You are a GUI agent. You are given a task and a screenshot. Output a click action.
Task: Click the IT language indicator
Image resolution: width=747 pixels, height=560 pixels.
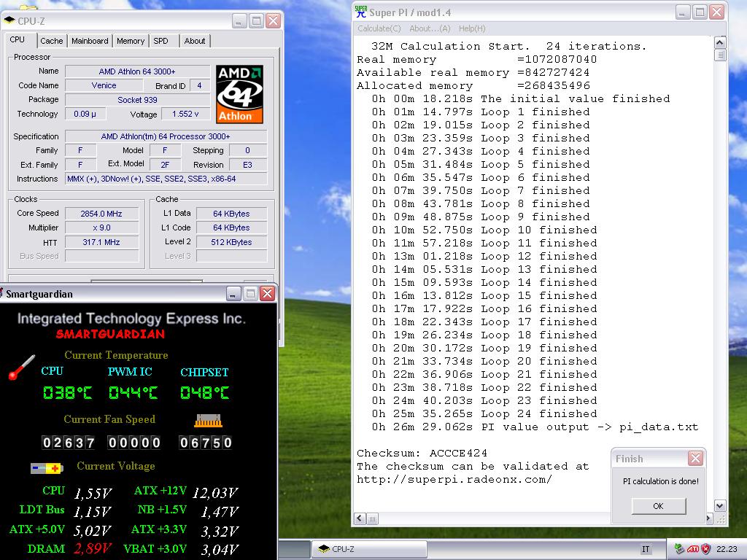tap(646, 549)
